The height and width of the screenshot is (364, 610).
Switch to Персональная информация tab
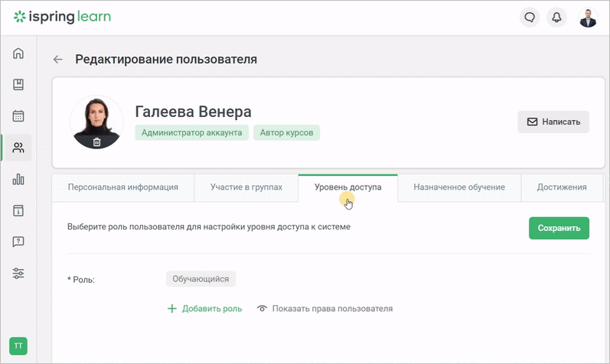point(123,187)
